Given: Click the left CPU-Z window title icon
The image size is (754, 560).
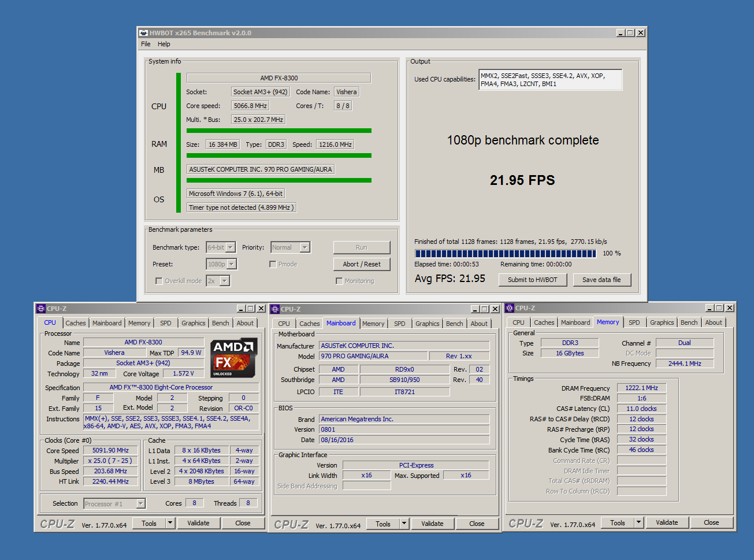Looking at the screenshot, I should [x=41, y=309].
